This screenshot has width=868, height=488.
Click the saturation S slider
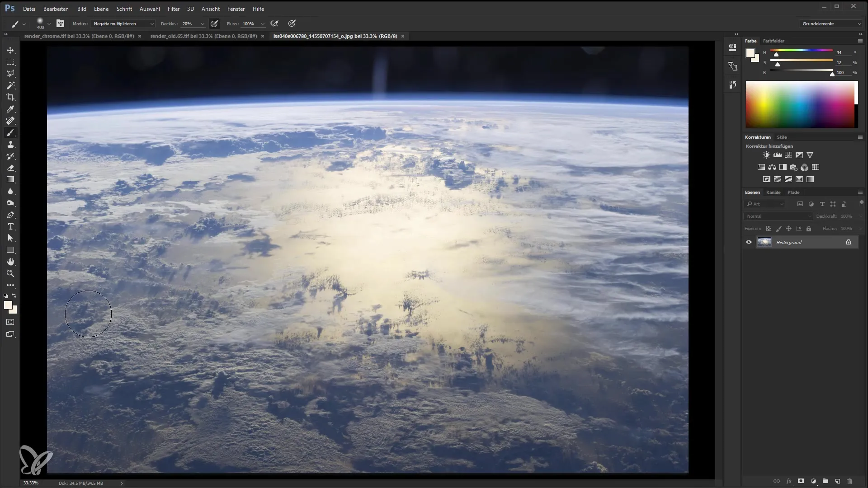[802, 60]
